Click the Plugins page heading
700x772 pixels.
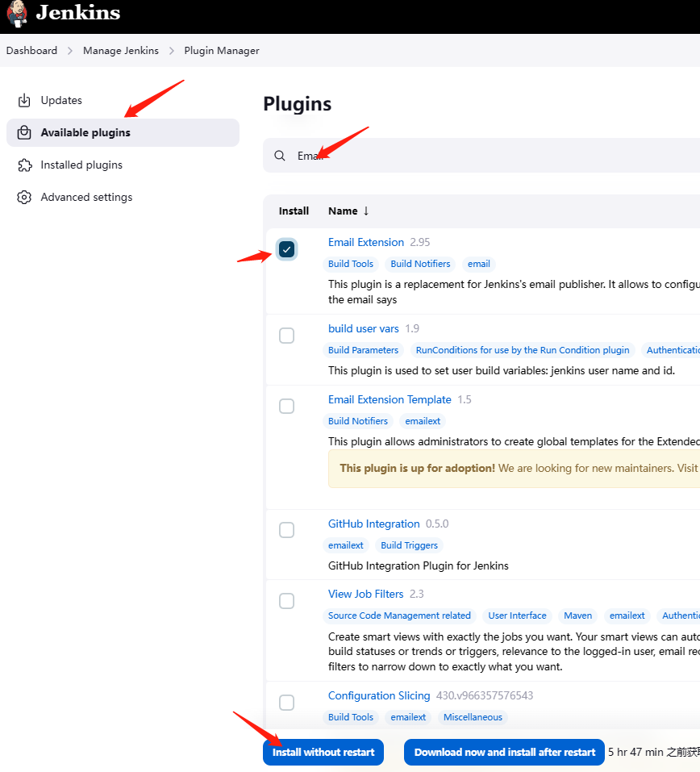(298, 104)
